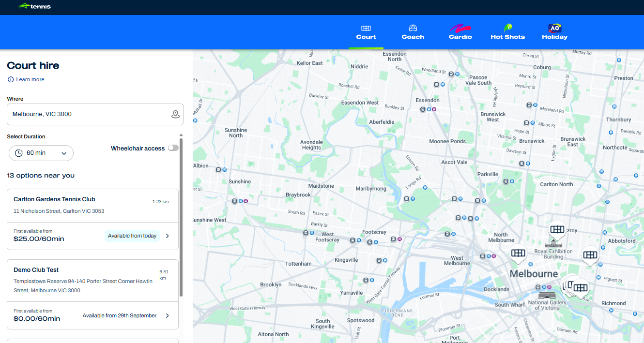Screen dimensions: 644x343
Task: Click the Tennis logo in header
Action: pyautogui.click(x=34, y=6)
